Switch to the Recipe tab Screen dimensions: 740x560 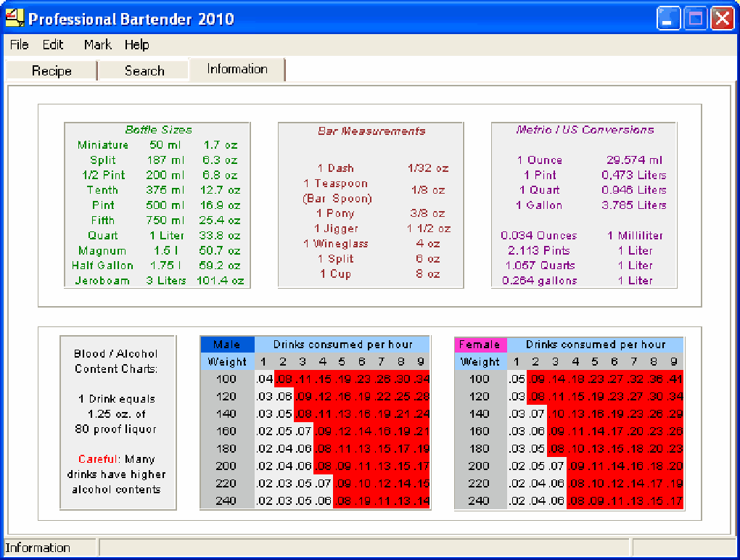[52, 71]
